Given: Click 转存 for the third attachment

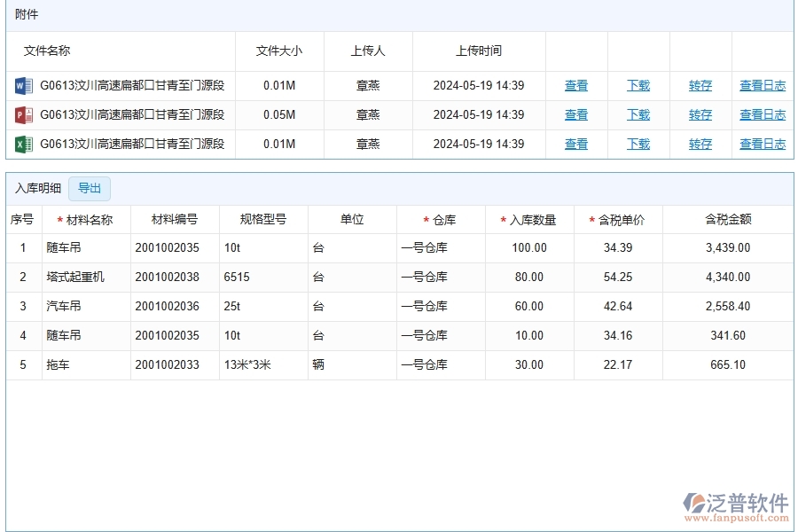Looking at the screenshot, I should (700, 144).
